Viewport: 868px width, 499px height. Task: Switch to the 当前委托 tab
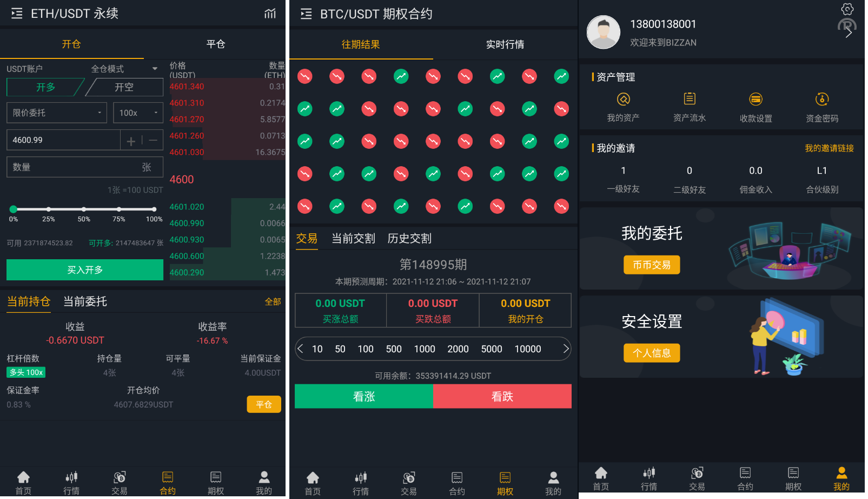[85, 301]
